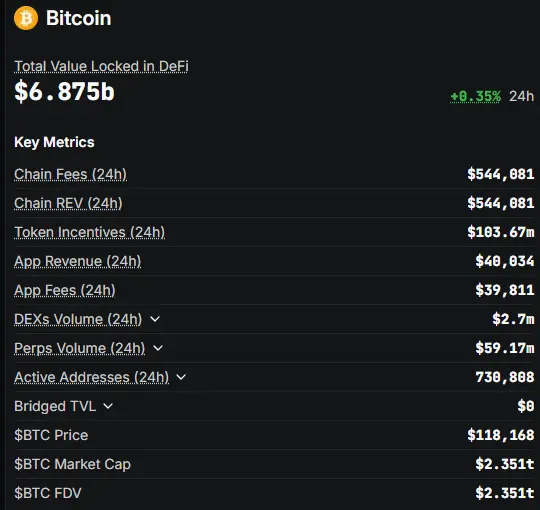The width and height of the screenshot is (540, 510).
Task: Click the Active Addresses (24h) text
Action: pos(92,377)
